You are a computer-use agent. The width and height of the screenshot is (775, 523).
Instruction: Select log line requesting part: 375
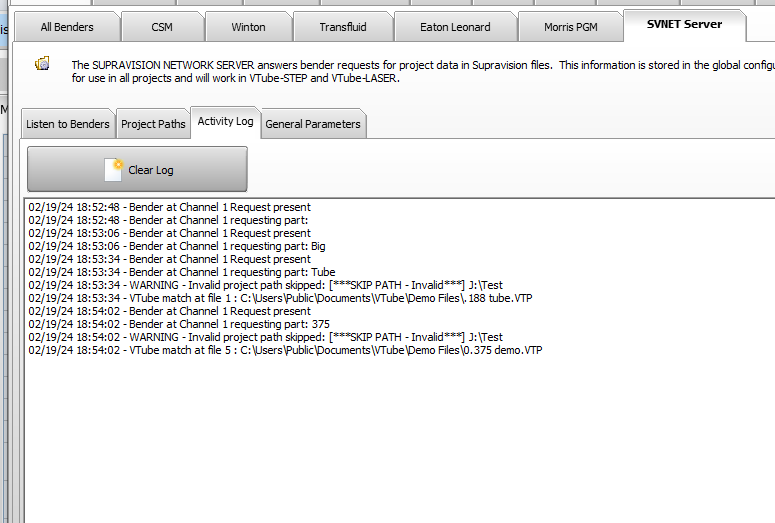click(x=179, y=324)
